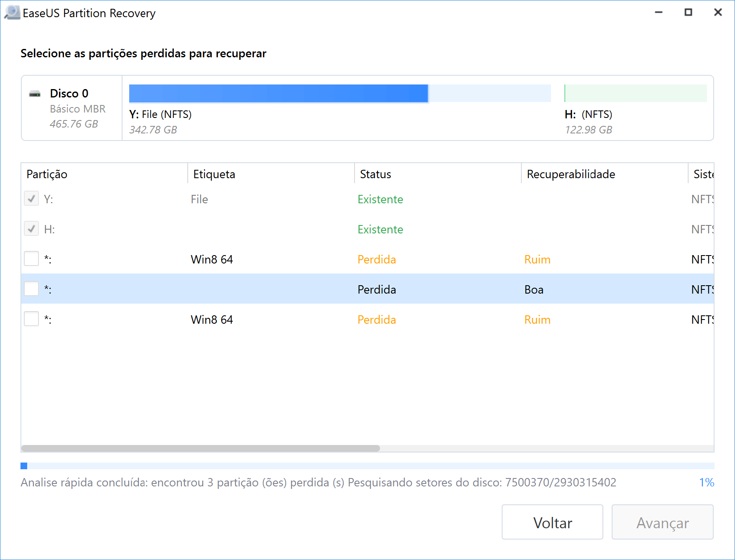This screenshot has width=735, height=560.
Task: Click the Y: File (NFTS) label
Action: coord(161,115)
